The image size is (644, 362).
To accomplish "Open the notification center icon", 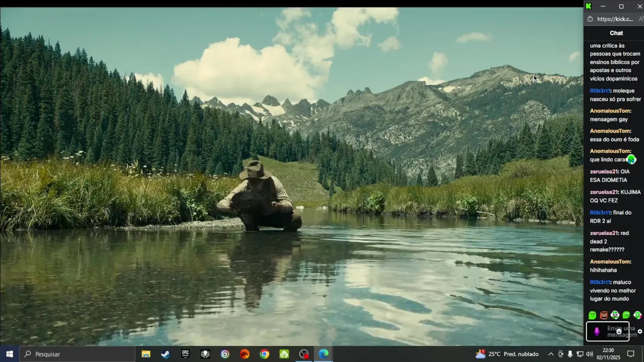I will coord(630,354).
